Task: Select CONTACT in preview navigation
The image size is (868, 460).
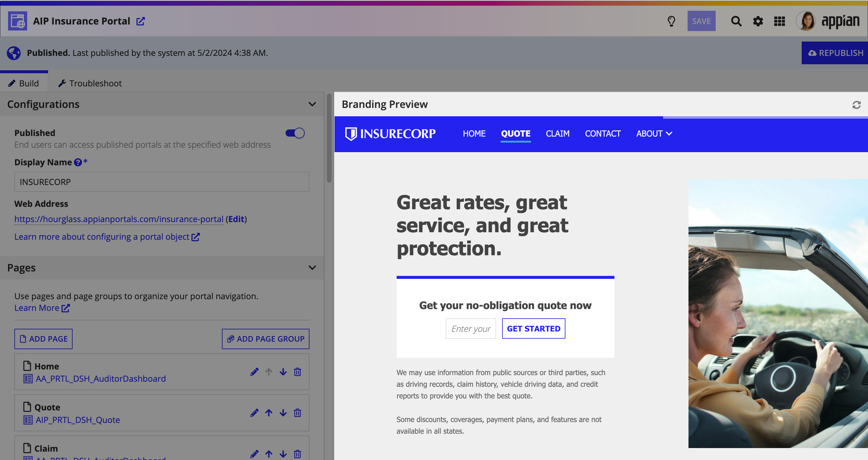Action: click(602, 134)
